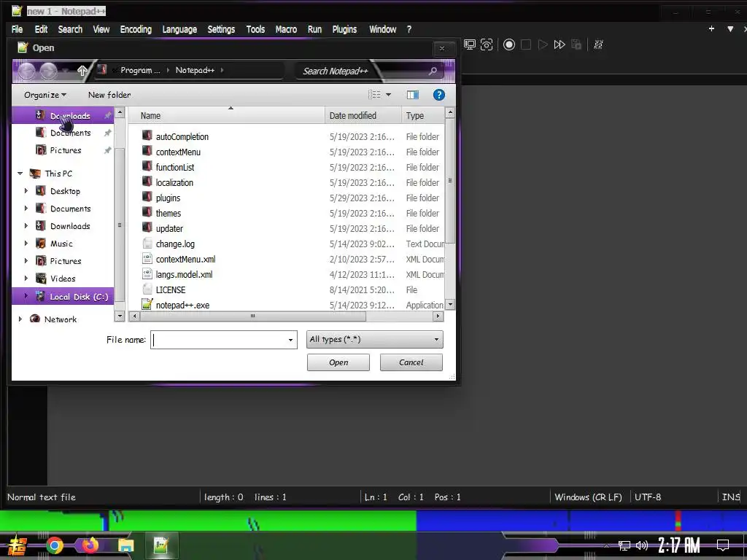Open Google Chrome from taskbar
This screenshot has height=560, width=747.
(55, 545)
